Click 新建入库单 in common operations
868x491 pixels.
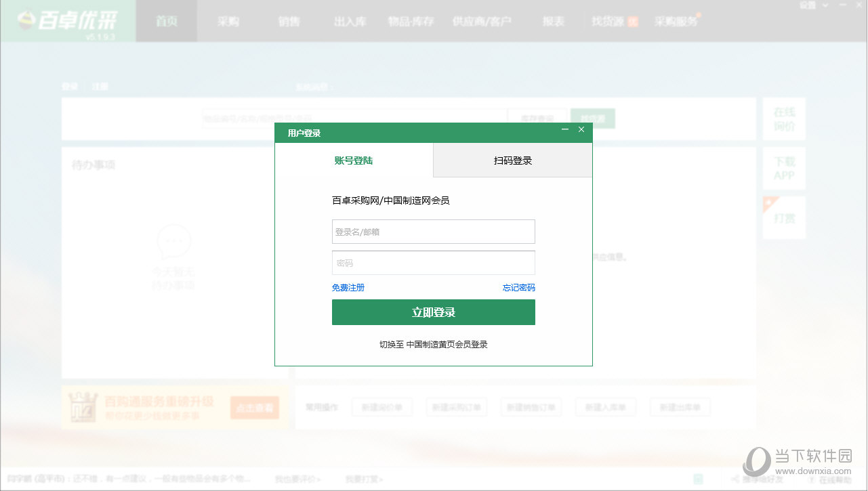tap(606, 408)
